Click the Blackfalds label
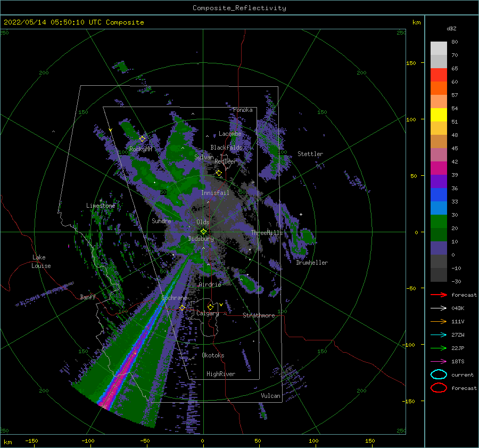479x448 pixels. pos(226,148)
